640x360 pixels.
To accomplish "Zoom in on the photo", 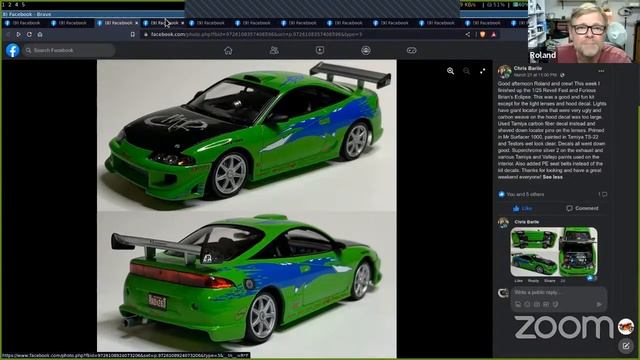I will [x=451, y=71].
